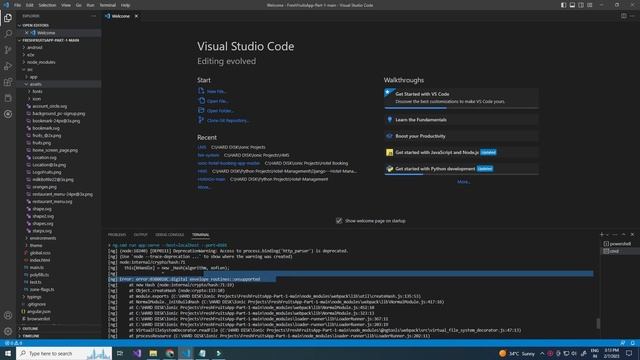Open the index.html file

pos(40,260)
